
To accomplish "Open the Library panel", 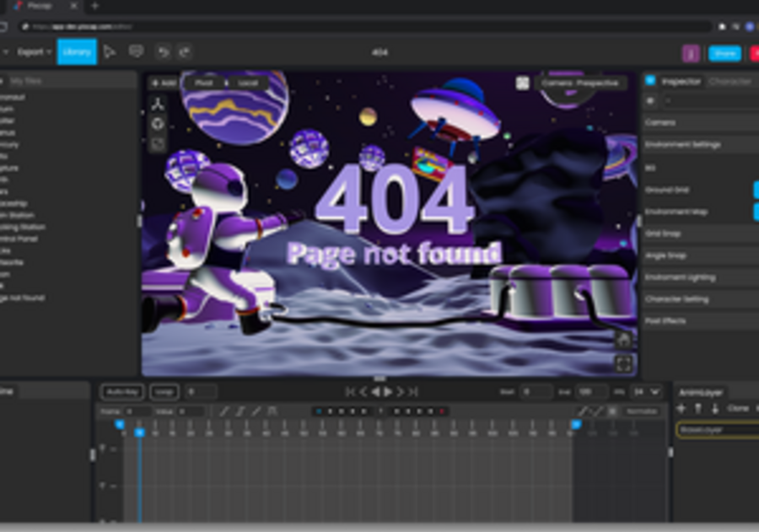I will click(77, 52).
